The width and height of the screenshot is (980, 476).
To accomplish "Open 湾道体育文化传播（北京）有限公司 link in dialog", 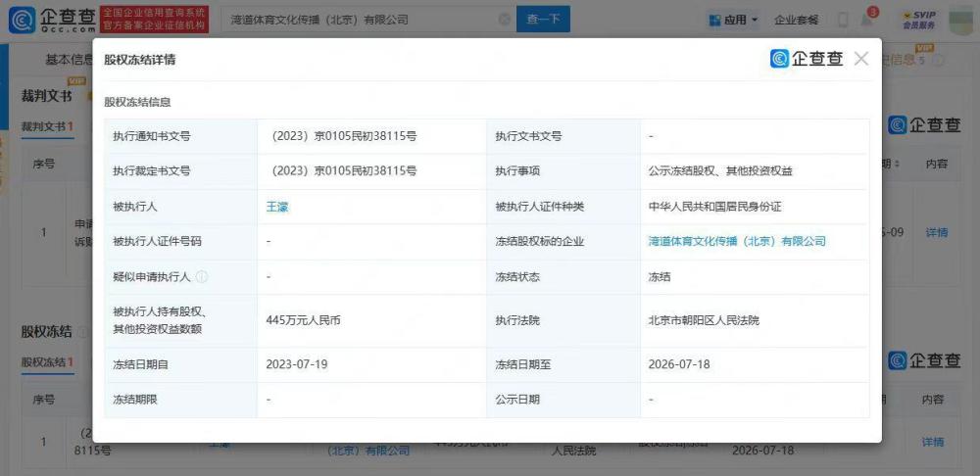I will click(737, 241).
